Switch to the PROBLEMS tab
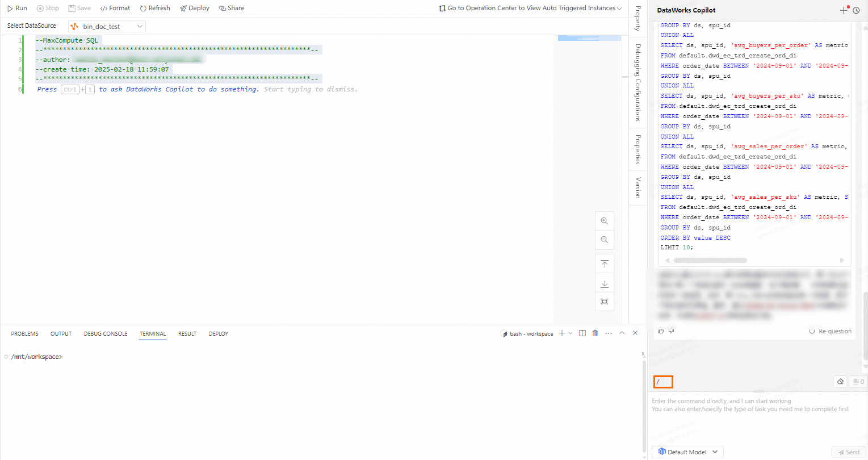The height and width of the screenshot is (460, 868). click(x=24, y=334)
